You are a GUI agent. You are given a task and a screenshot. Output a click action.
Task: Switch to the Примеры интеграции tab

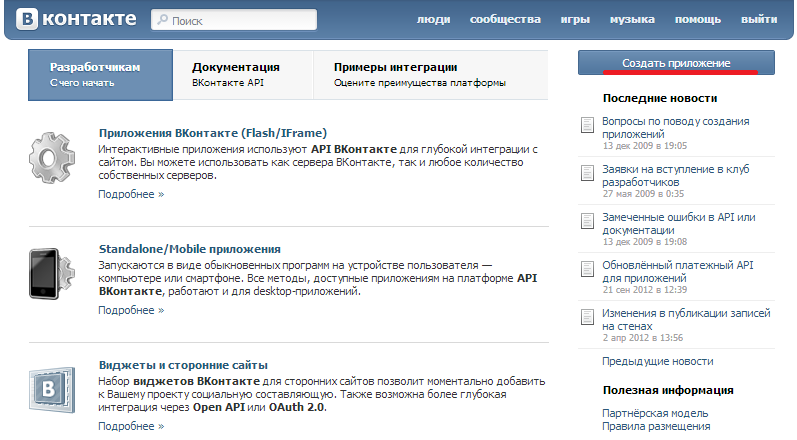[431, 75]
